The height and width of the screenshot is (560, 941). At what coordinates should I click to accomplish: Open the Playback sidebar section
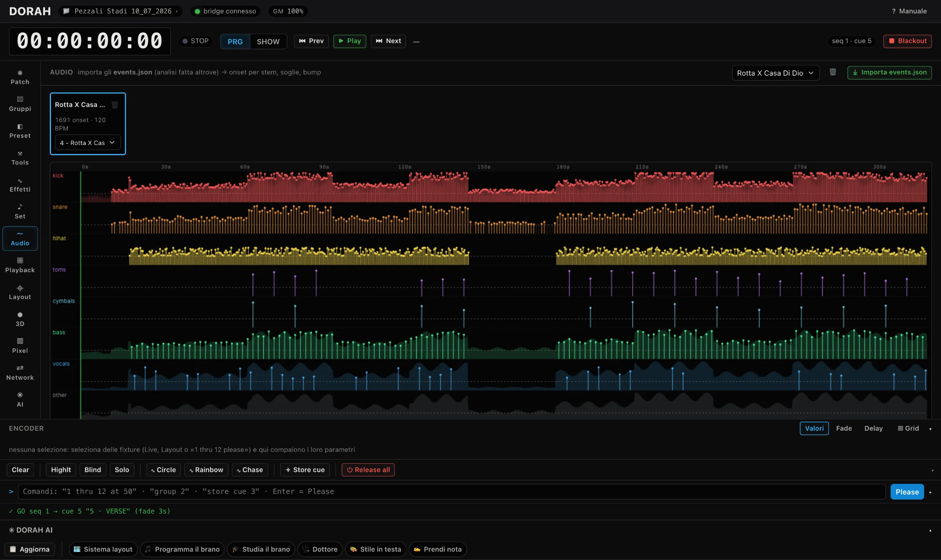pos(20,266)
